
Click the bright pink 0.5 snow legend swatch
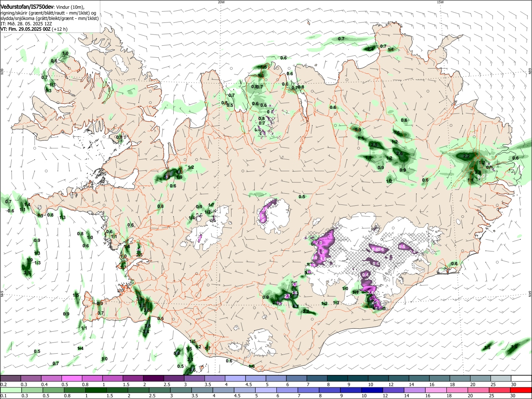tap(71, 378)
